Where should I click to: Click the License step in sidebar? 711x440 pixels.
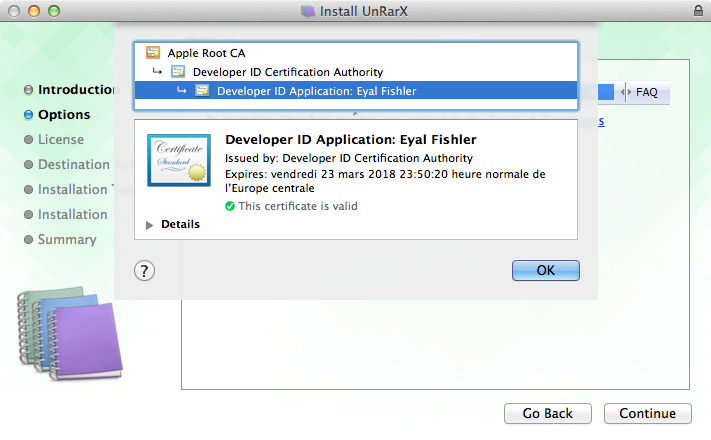coord(61,140)
